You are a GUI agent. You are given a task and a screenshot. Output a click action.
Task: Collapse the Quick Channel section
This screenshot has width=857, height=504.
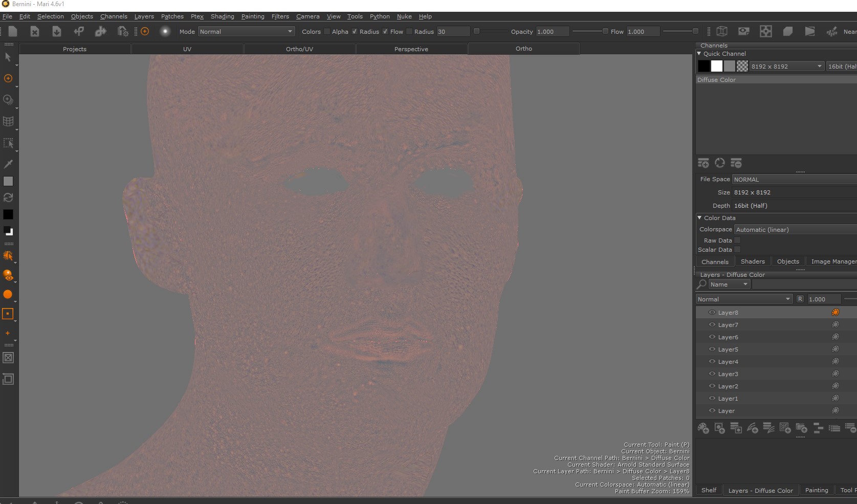(x=699, y=54)
